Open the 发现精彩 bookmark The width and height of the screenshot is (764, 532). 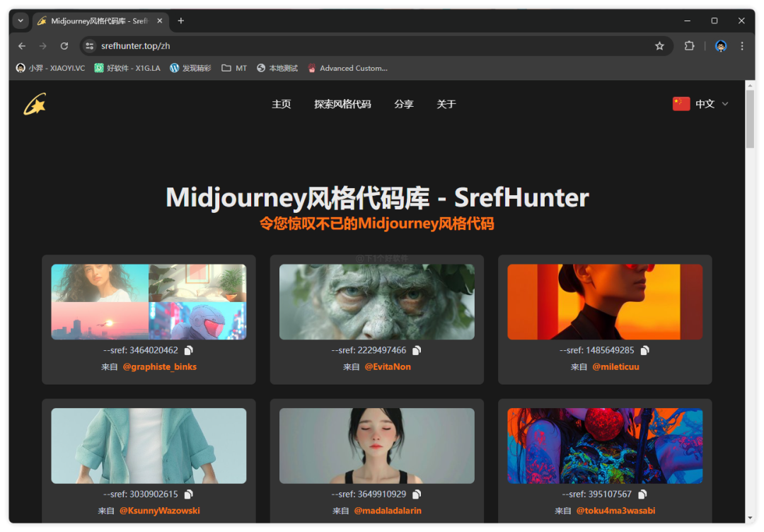click(190, 68)
